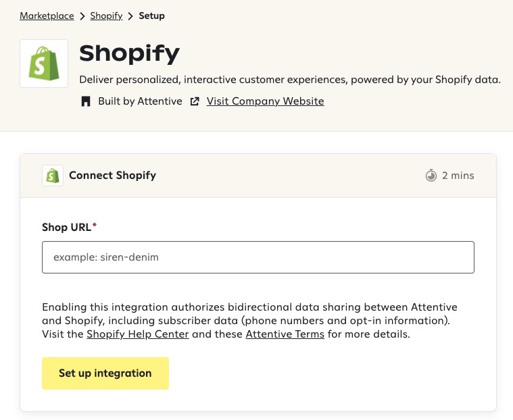
Task: Open the Shopify Help Center link
Action: tap(138, 334)
